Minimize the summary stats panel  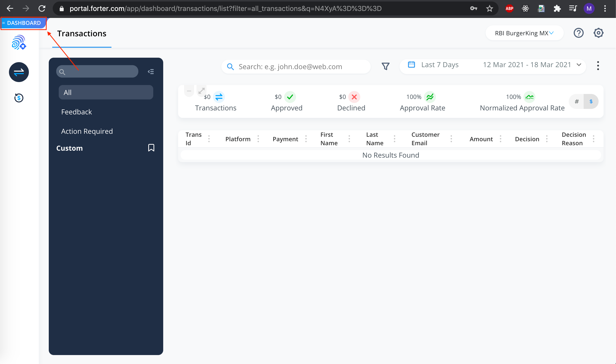click(x=189, y=91)
